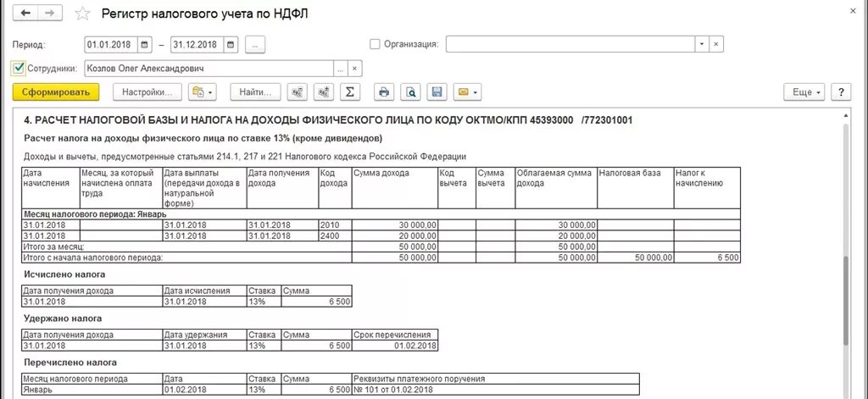Click into the period end date field

198,45
